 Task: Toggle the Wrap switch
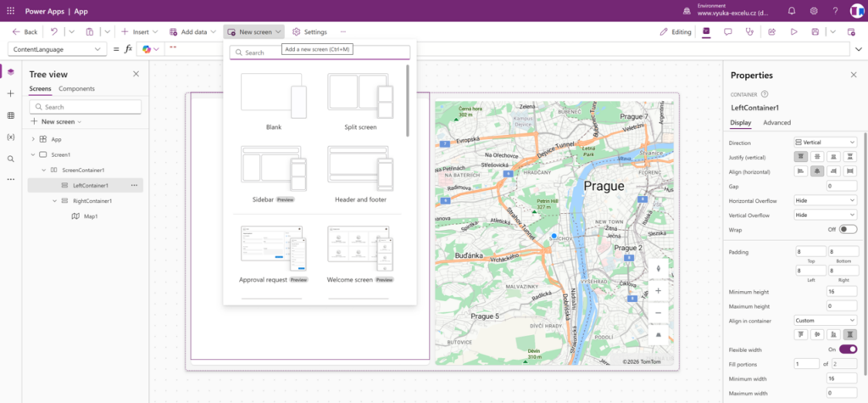pos(848,230)
